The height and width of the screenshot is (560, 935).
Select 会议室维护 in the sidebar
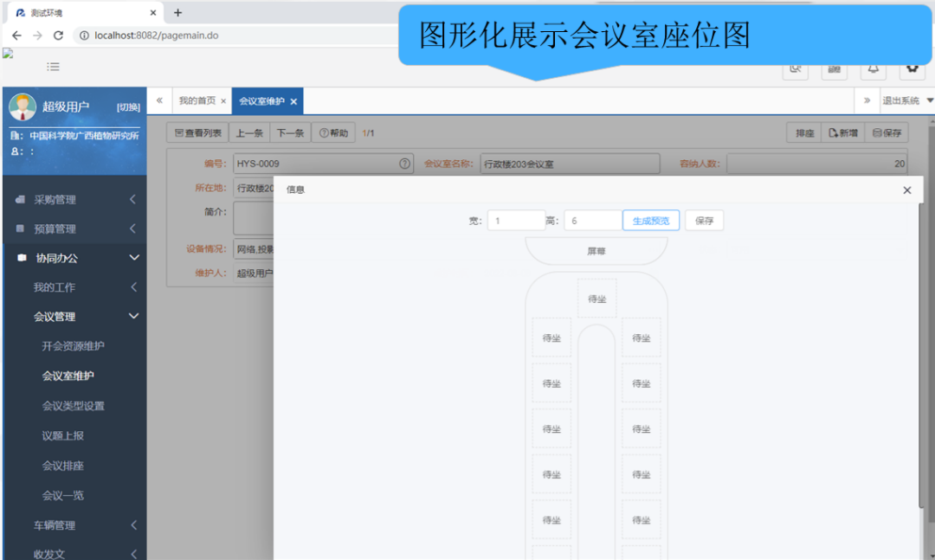[68, 376]
